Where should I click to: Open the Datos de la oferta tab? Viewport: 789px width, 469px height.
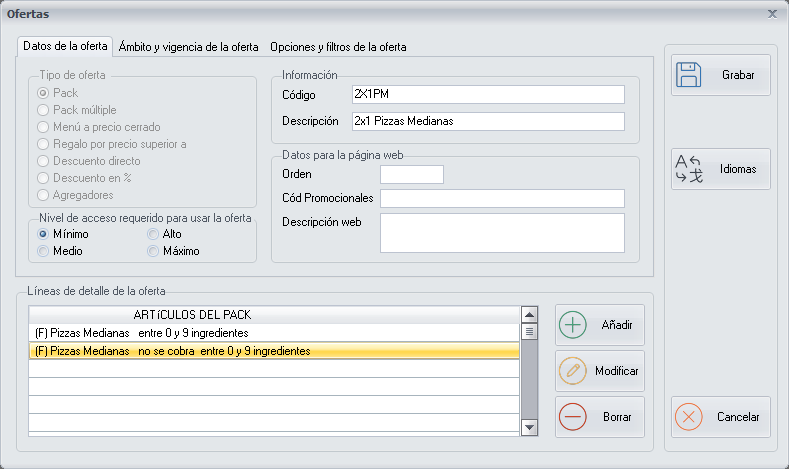[x=65, y=47]
